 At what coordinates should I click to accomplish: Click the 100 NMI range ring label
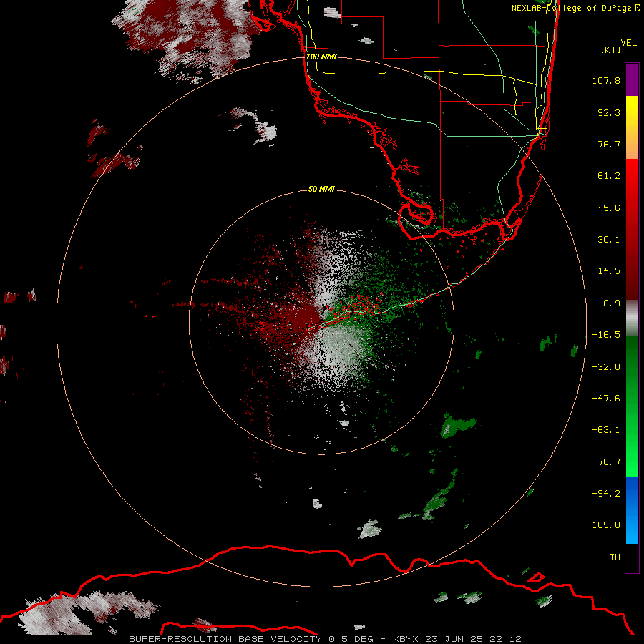[x=321, y=57]
